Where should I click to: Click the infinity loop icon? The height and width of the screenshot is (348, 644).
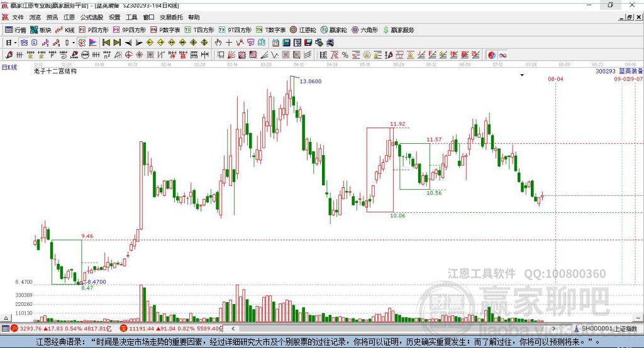[x=502, y=55]
